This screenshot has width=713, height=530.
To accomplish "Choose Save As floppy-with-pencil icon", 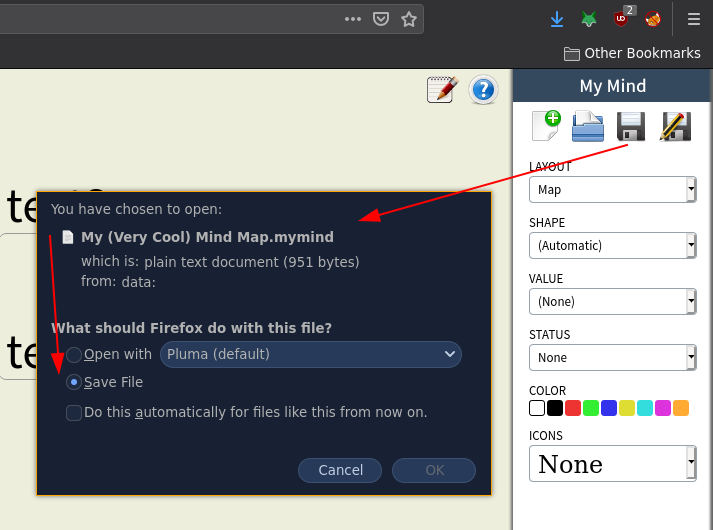I will coord(675,126).
